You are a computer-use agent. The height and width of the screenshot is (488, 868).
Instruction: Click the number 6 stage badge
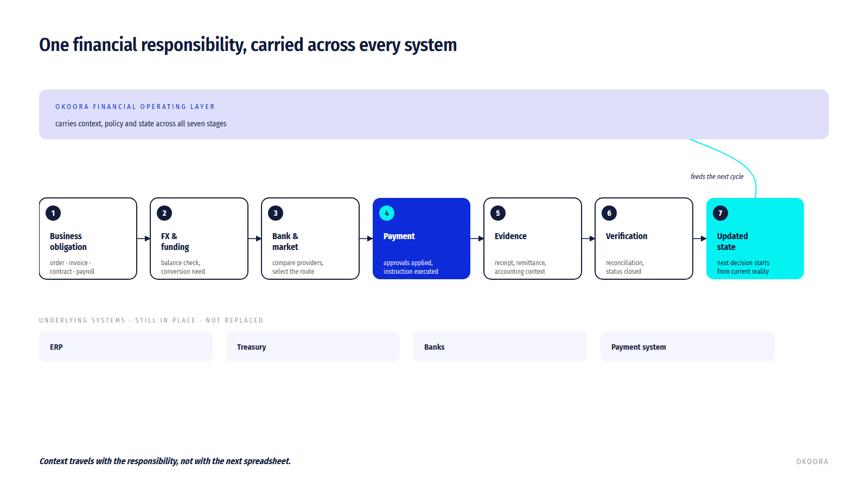(609, 213)
